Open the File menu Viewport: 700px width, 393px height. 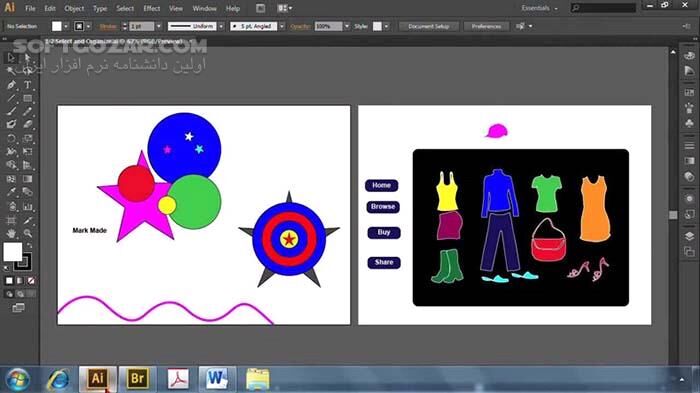point(30,8)
